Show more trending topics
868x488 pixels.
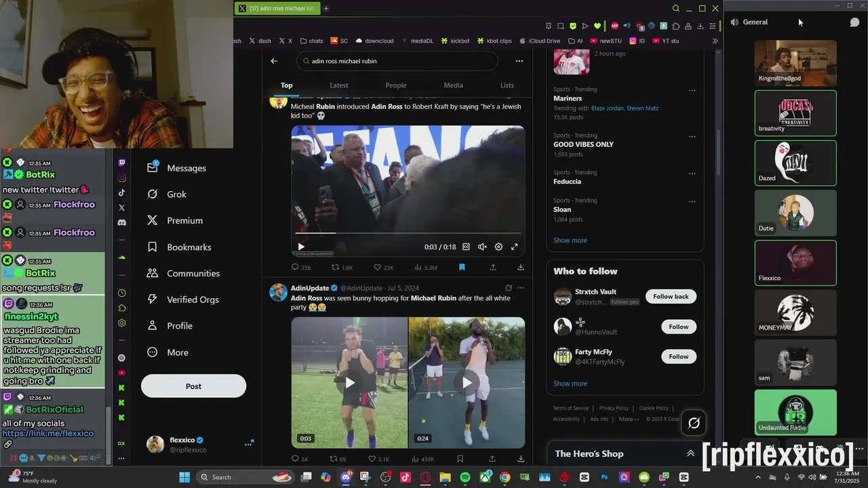(570, 240)
